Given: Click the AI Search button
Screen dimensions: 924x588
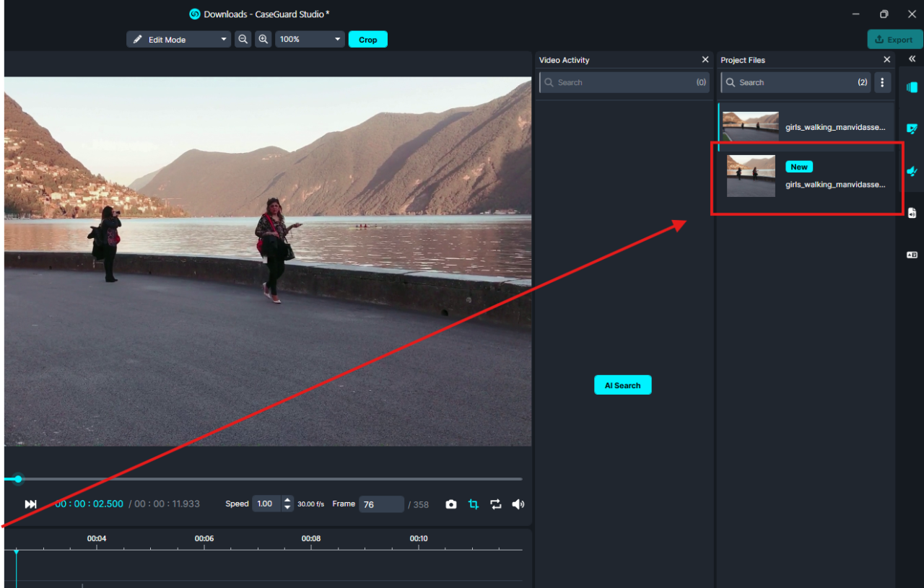Looking at the screenshot, I should tap(622, 385).
